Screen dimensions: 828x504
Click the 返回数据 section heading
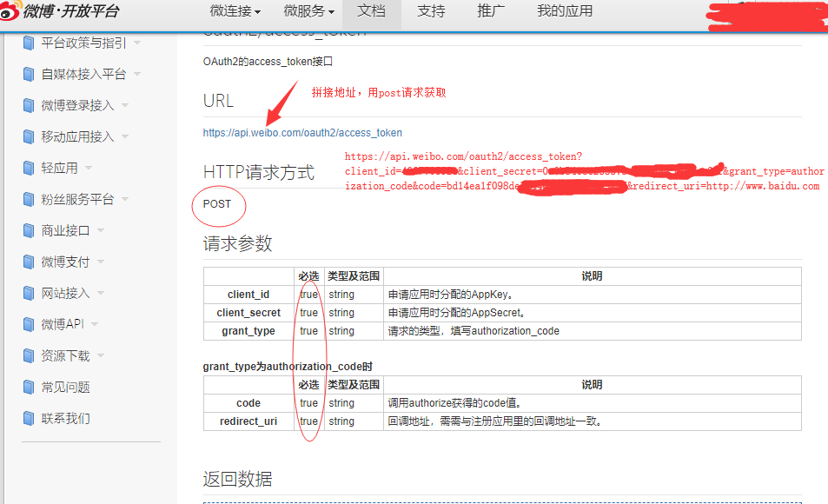pos(238,479)
